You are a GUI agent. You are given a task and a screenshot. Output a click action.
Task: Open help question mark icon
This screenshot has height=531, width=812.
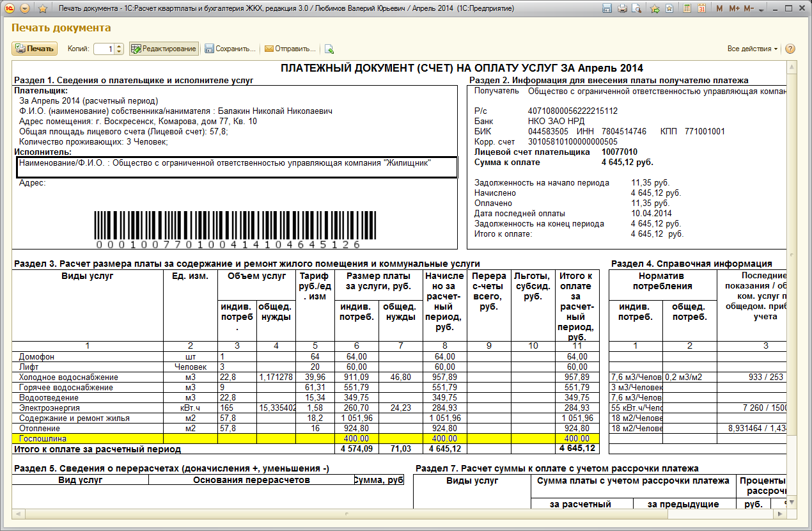[790, 49]
